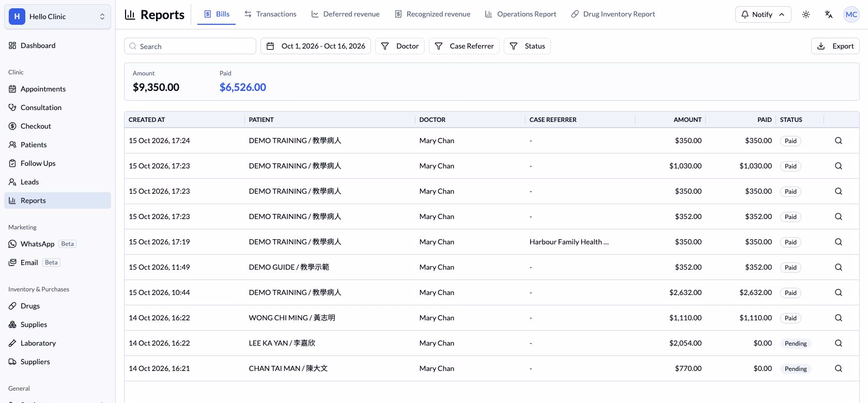Switch to Drug Inventory Report tab
Image resolution: width=868 pixels, height=403 pixels.
613,14
